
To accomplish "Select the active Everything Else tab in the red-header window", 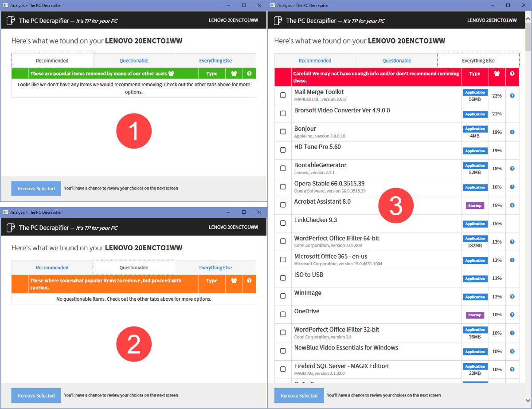I will coord(478,61).
